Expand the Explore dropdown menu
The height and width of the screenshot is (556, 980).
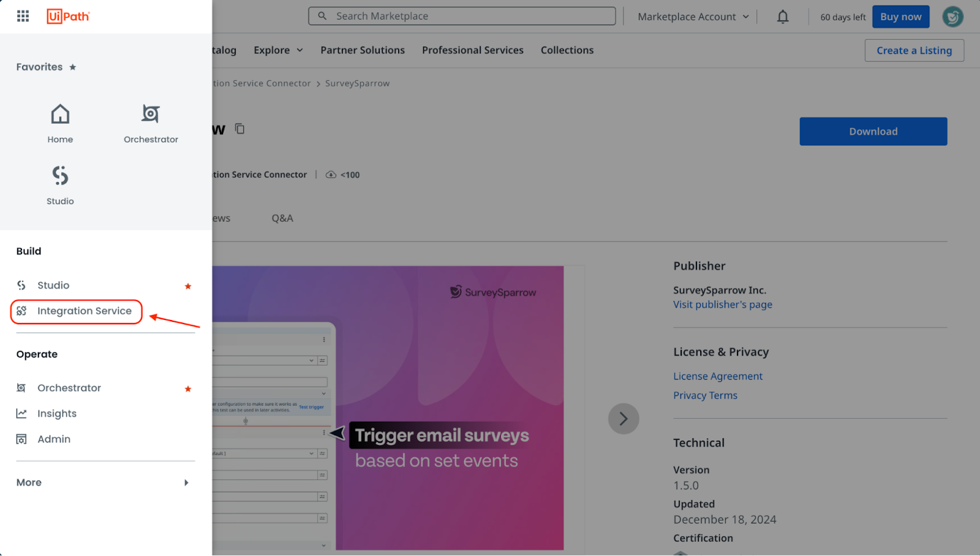278,50
